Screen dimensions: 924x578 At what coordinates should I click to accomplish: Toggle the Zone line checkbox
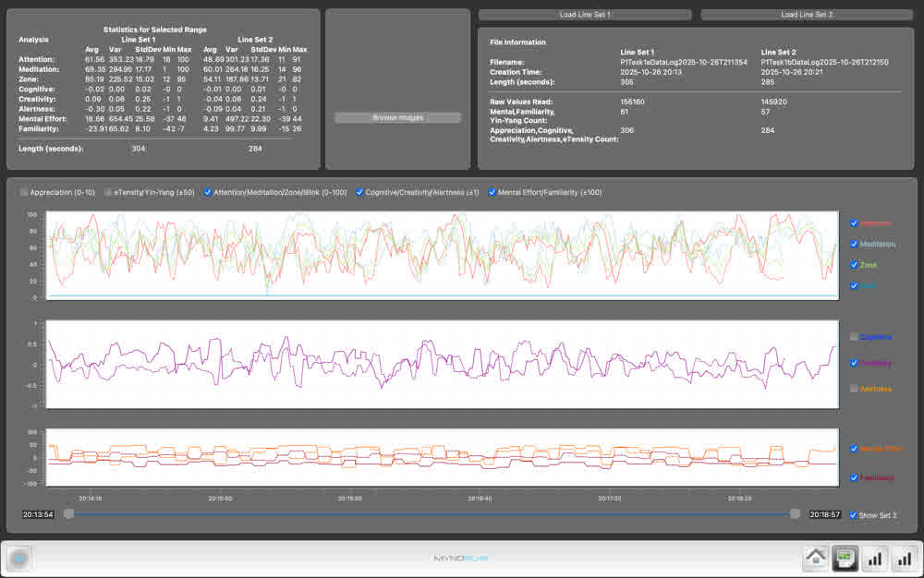(x=854, y=265)
